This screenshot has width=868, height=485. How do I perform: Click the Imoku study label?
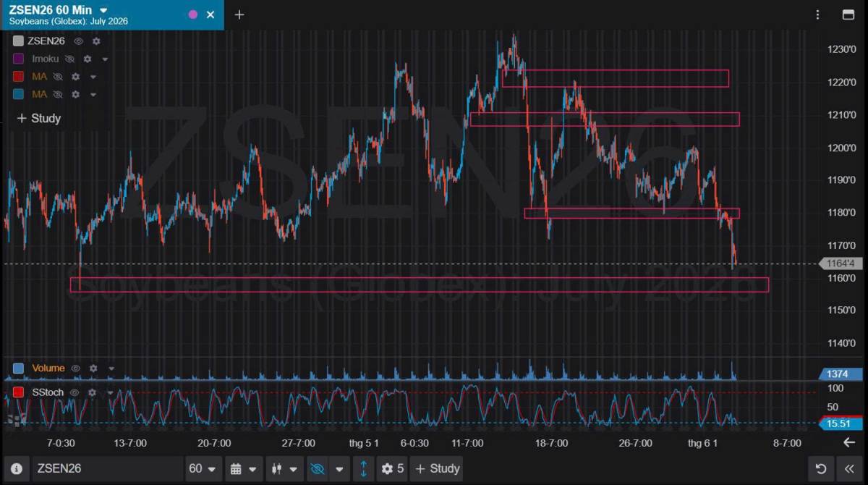pos(45,59)
